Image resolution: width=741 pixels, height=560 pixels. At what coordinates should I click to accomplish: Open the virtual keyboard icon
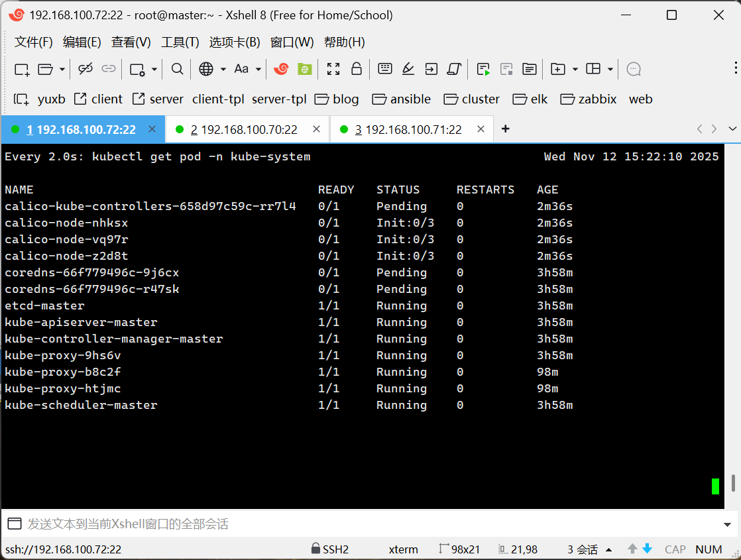pos(385,69)
